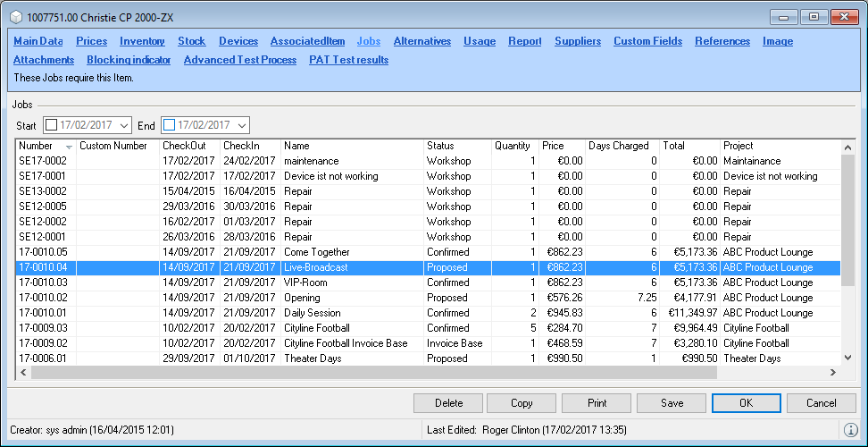This screenshot has height=447, width=868.
Task: Open the Main Data tab
Action: (38, 41)
